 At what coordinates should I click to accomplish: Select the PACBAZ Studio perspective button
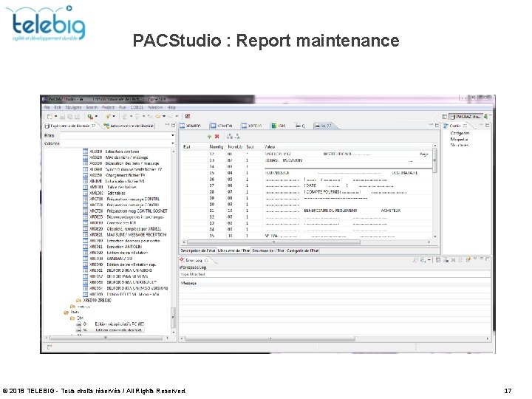465,117
